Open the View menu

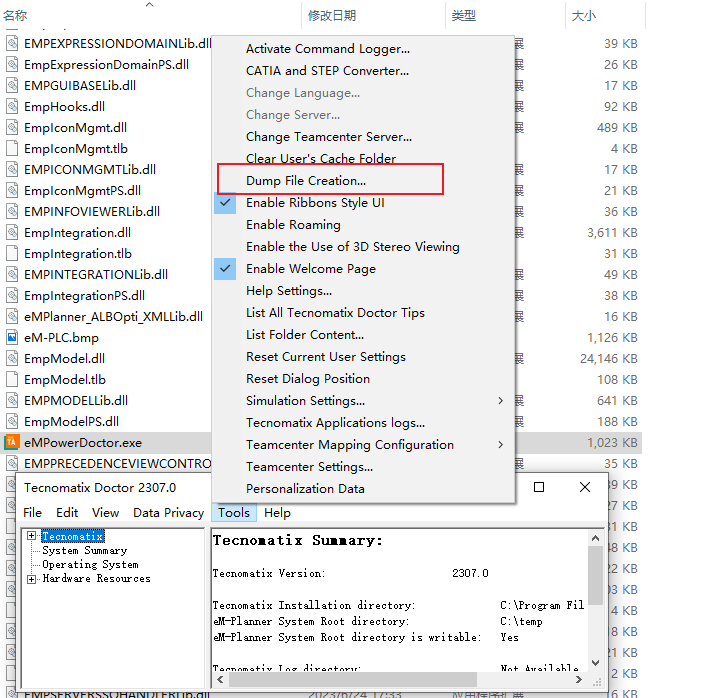tap(105, 513)
